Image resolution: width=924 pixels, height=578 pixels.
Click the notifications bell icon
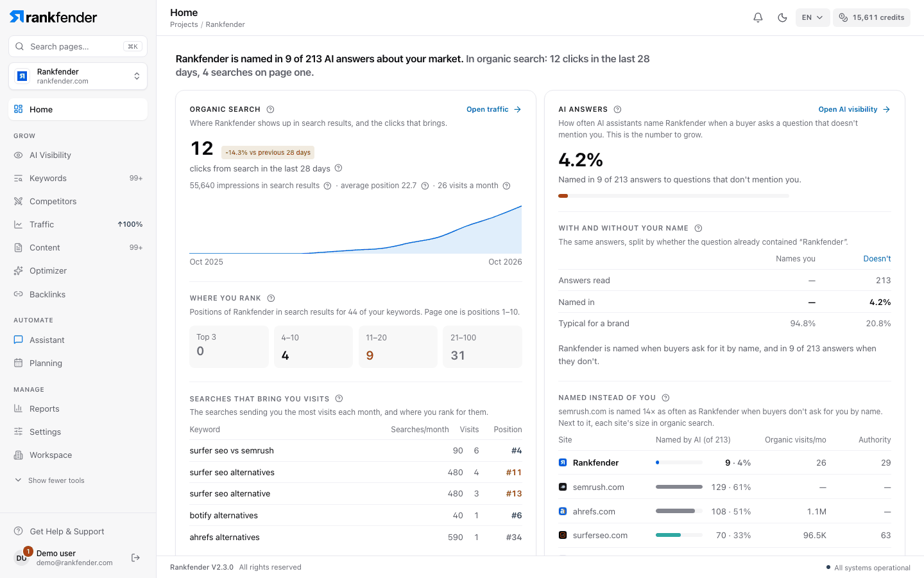coord(758,17)
